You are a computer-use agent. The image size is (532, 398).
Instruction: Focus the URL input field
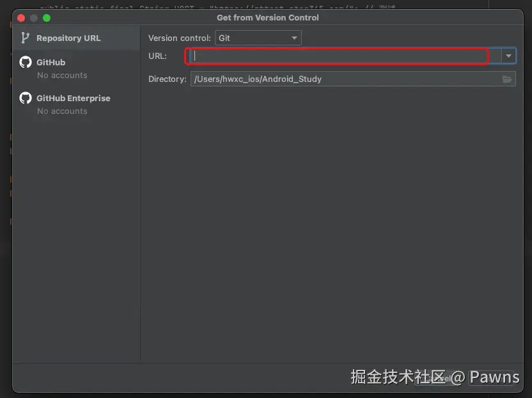[345, 56]
